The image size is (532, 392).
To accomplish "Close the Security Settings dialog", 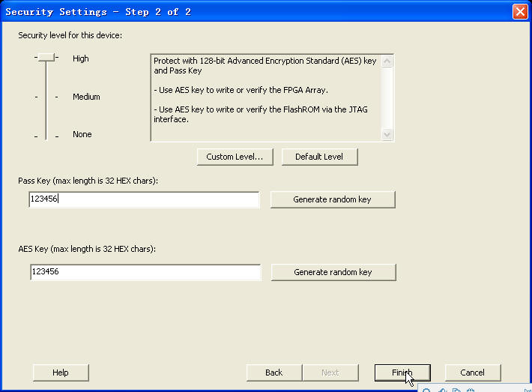I will (520, 11).
